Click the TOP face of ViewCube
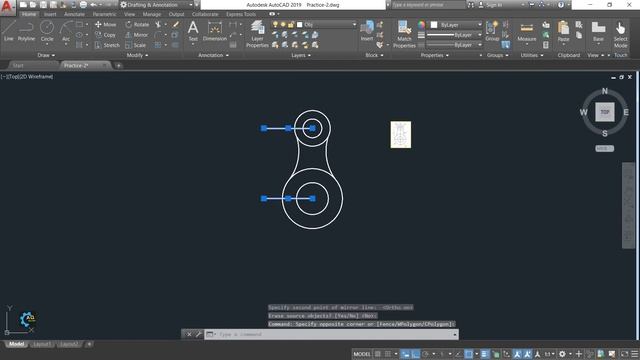The image size is (640, 360). click(x=604, y=112)
